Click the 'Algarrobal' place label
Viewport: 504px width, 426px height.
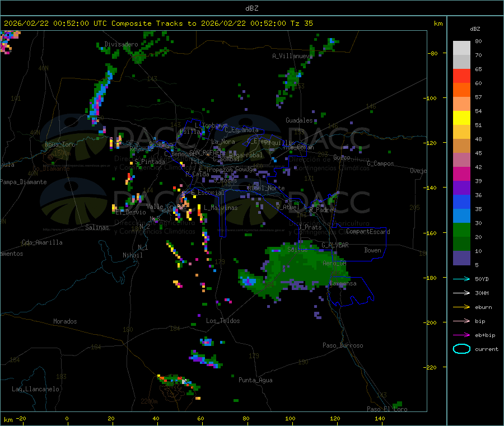point(245,155)
